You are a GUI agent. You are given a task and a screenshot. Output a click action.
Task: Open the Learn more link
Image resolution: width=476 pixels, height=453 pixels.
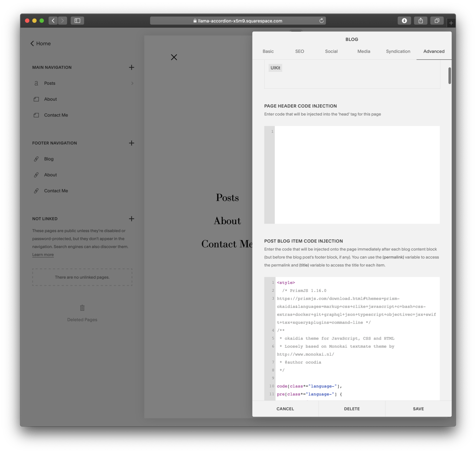click(x=43, y=255)
